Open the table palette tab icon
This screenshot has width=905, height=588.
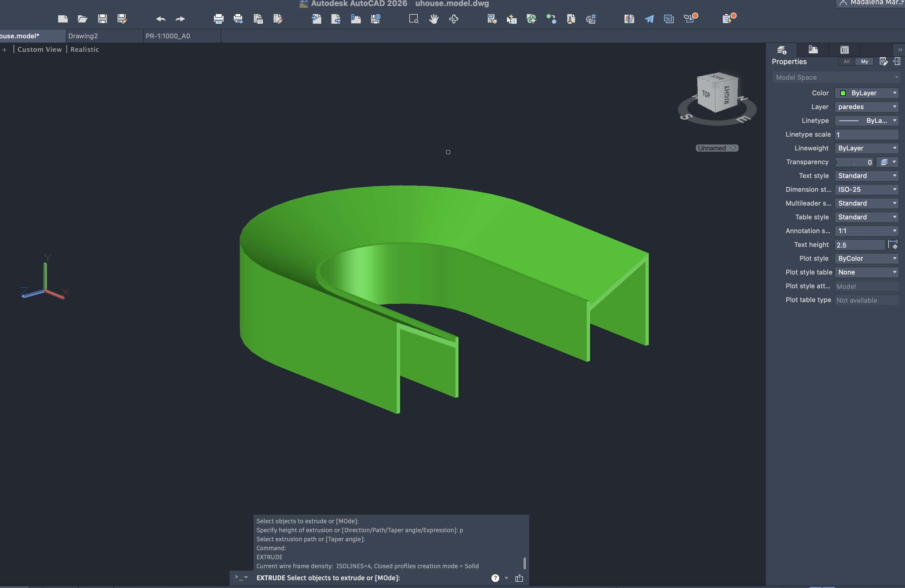tap(844, 50)
